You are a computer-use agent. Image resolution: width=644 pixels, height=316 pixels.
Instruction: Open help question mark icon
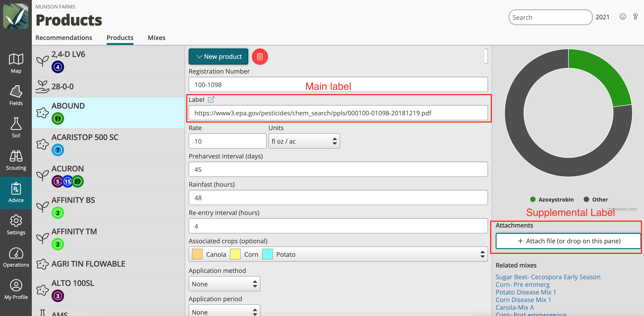coord(635,17)
